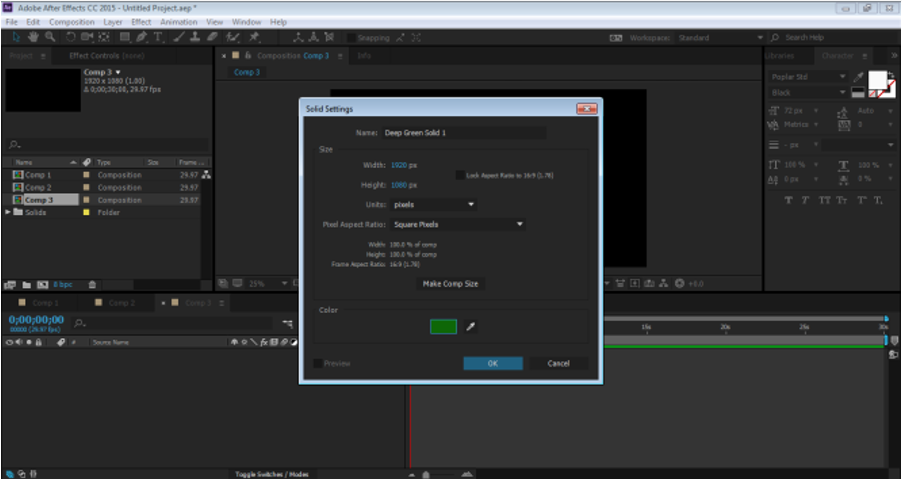Click Toggle Switches / Modes at timeline bottom

[272, 474]
